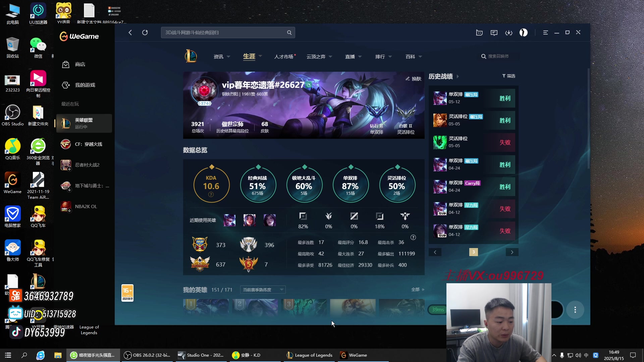Select the first recently used champion portrait

tap(229, 220)
